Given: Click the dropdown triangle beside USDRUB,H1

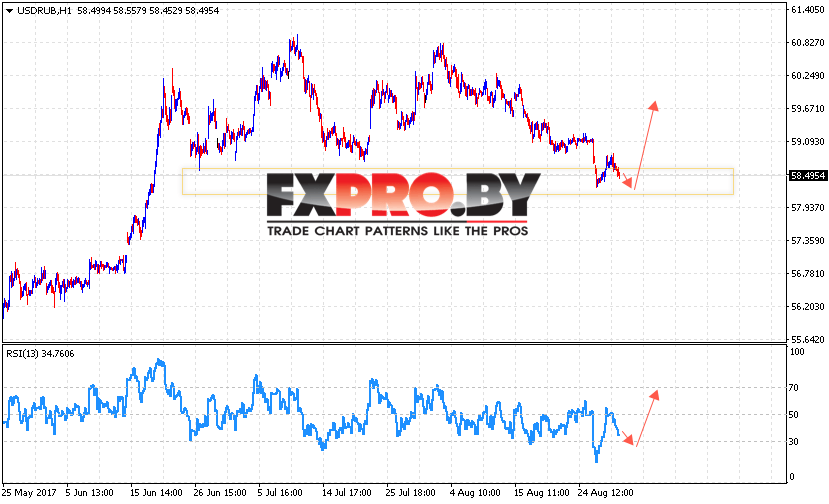Looking at the screenshot, I should coord(9,11).
